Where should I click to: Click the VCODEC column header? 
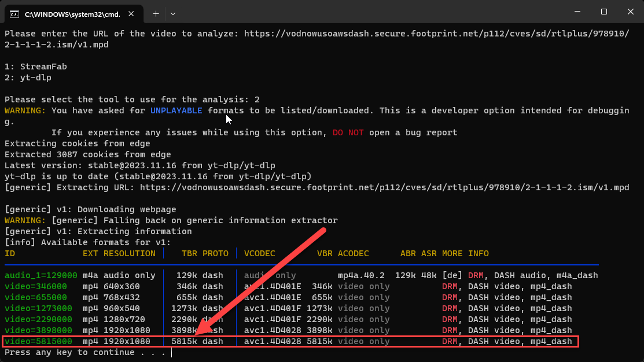[260, 253]
